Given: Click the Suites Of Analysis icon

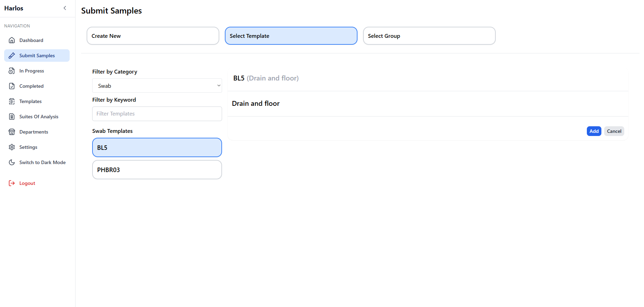Looking at the screenshot, I should click(12, 117).
